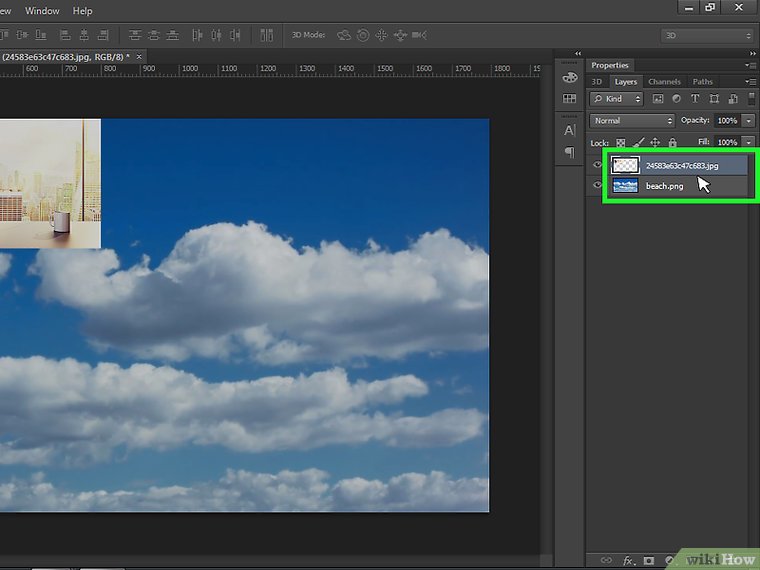Open the Window menu
The height and width of the screenshot is (570, 760).
click(42, 11)
